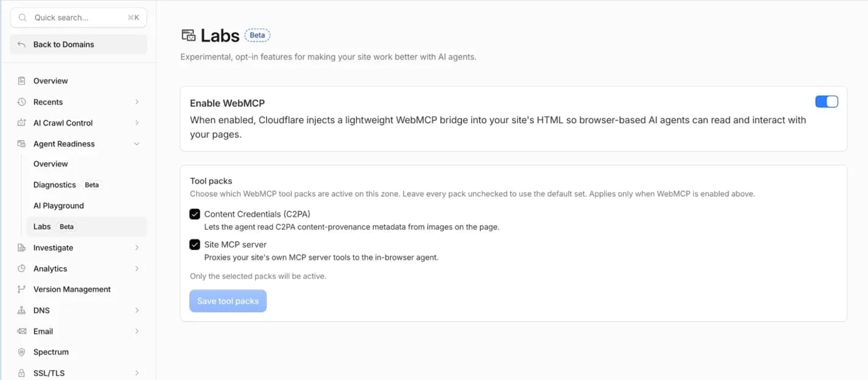Click the Agent Readiness label
The width and height of the screenshot is (868, 380).
pyautogui.click(x=64, y=144)
